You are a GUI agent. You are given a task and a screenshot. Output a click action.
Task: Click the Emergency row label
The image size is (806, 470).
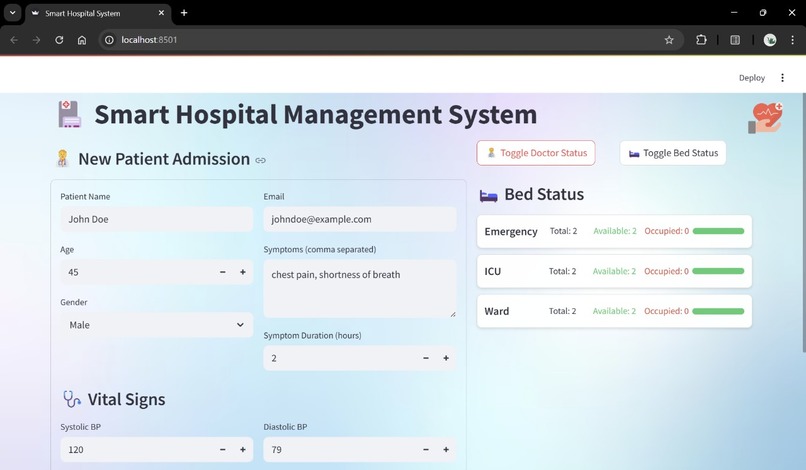pyautogui.click(x=511, y=231)
